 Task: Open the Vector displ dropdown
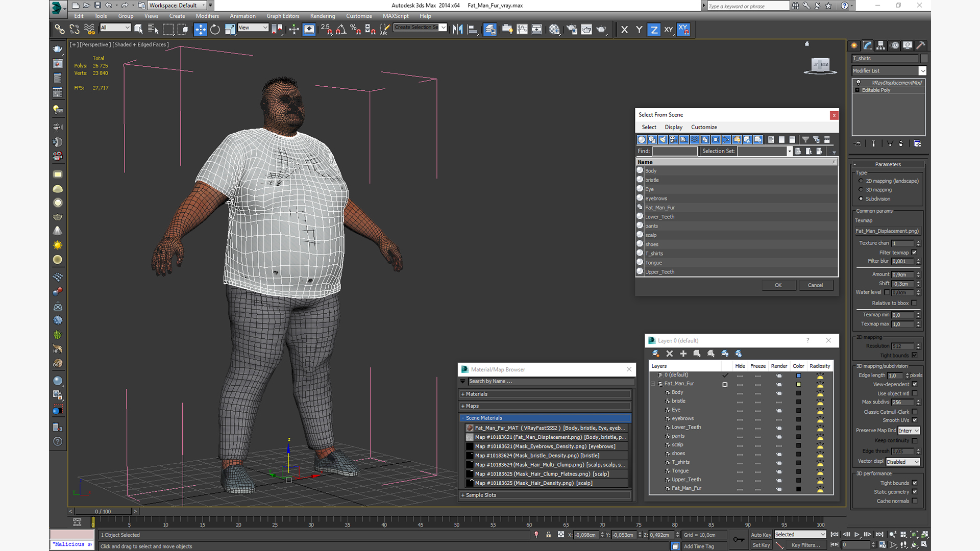click(x=903, y=462)
